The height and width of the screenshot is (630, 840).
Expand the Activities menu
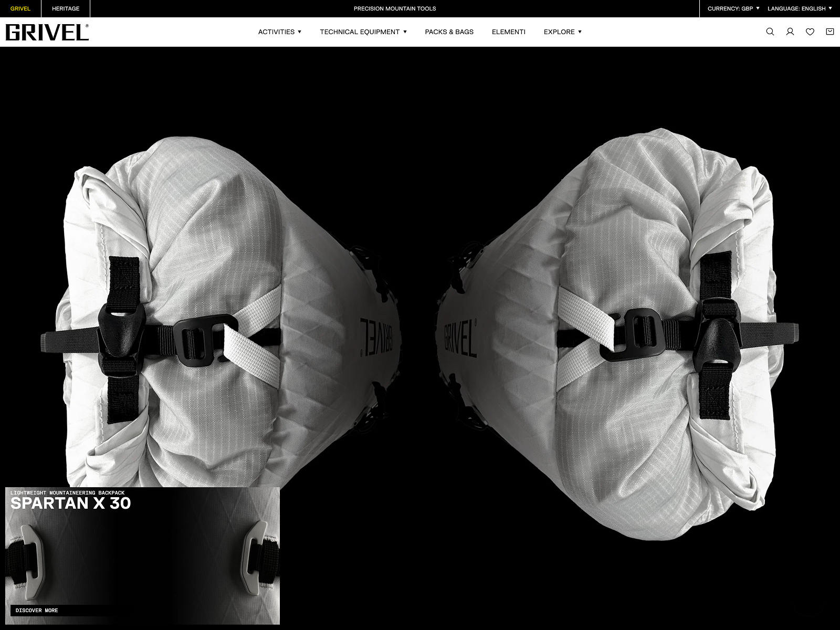pos(280,32)
